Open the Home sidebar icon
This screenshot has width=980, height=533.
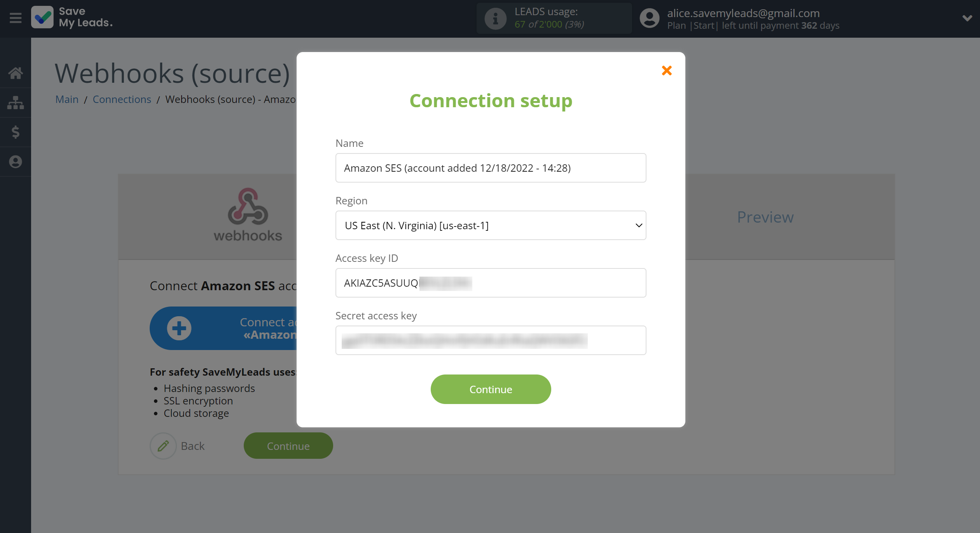tap(16, 73)
